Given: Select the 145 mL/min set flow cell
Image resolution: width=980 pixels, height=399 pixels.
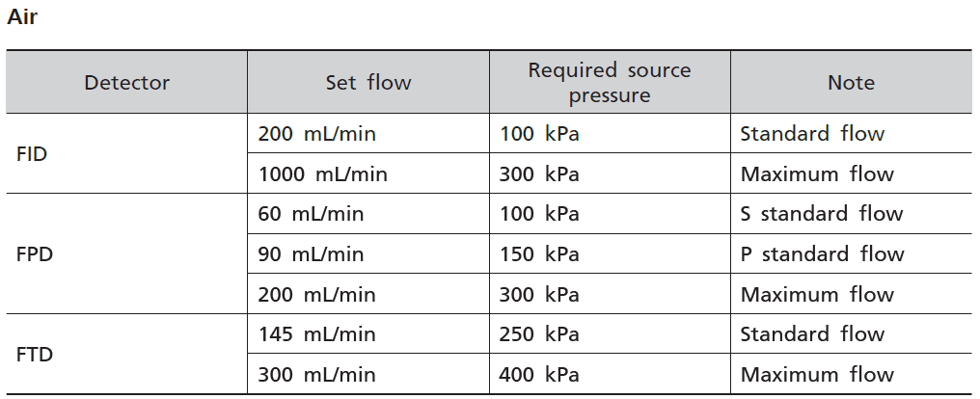Looking at the screenshot, I should (316, 334).
